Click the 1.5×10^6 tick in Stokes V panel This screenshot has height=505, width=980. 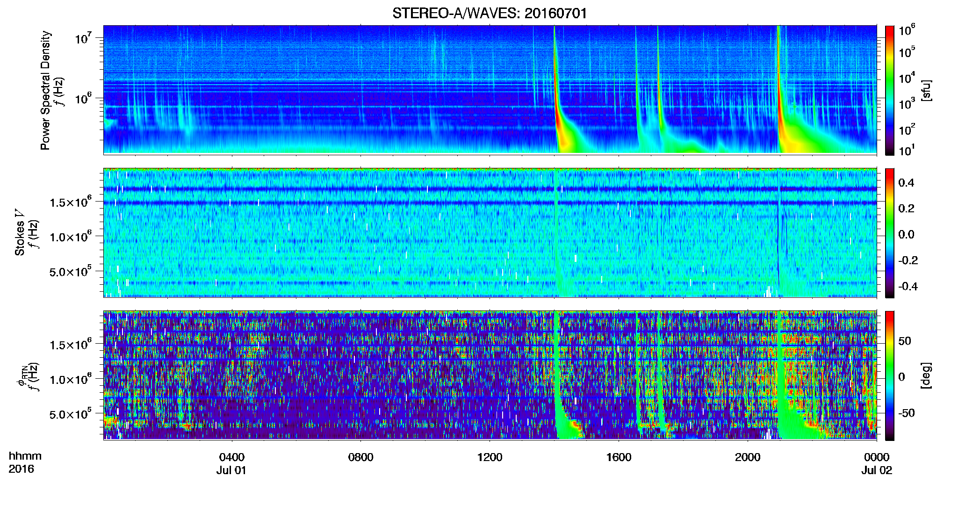tap(70, 202)
